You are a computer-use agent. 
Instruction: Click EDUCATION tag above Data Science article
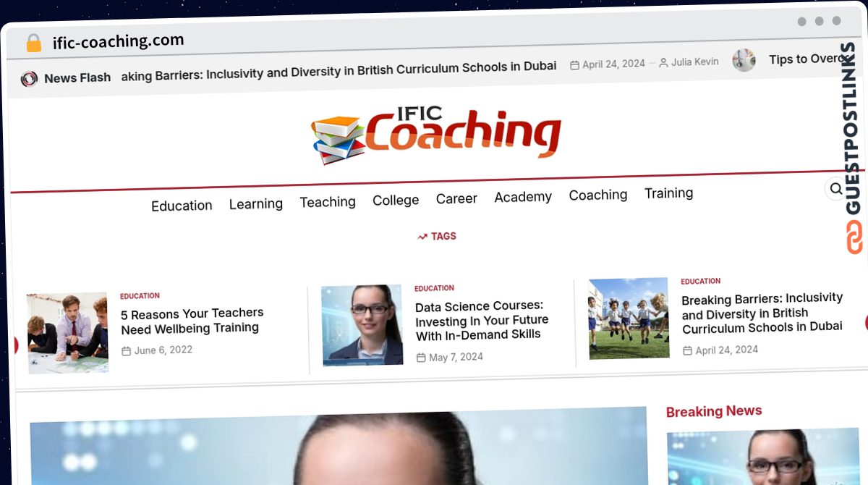coord(434,289)
